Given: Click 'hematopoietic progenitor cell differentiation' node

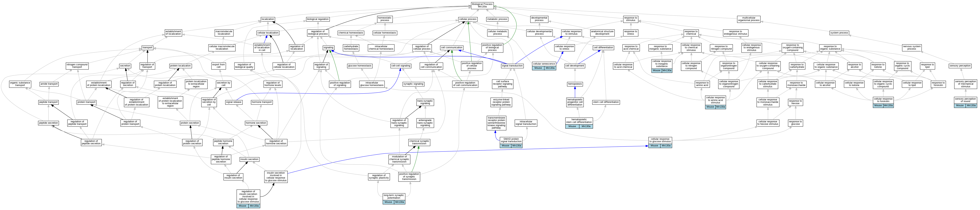Looking at the screenshot, I should tap(575, 102).
